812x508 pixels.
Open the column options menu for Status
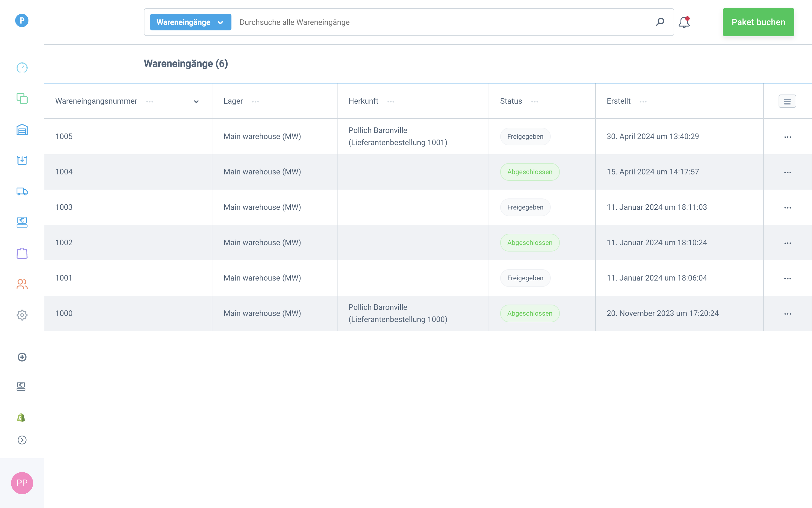(534, 101)
